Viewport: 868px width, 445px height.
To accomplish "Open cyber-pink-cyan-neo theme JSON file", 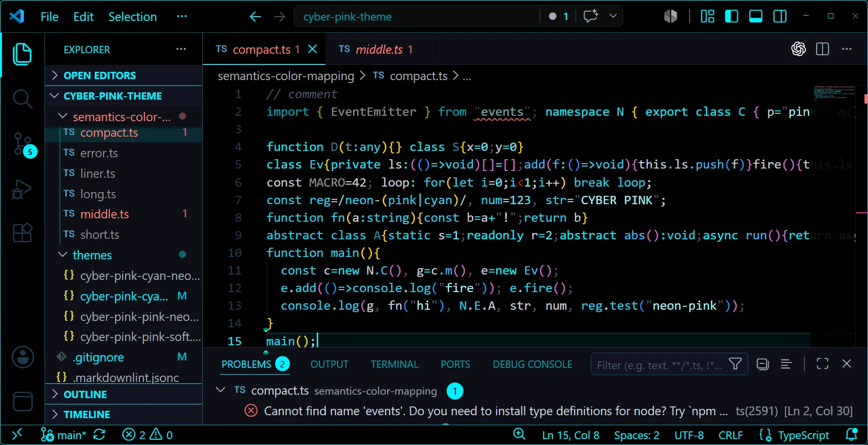I will [x=123, y=275].
